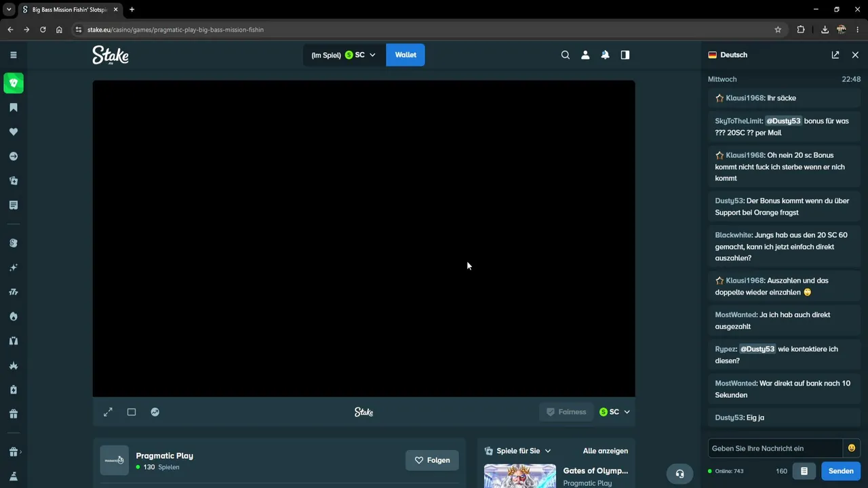Click the Pragmatic Play provider logo
The image size is (868, 488).
[114, 460]
